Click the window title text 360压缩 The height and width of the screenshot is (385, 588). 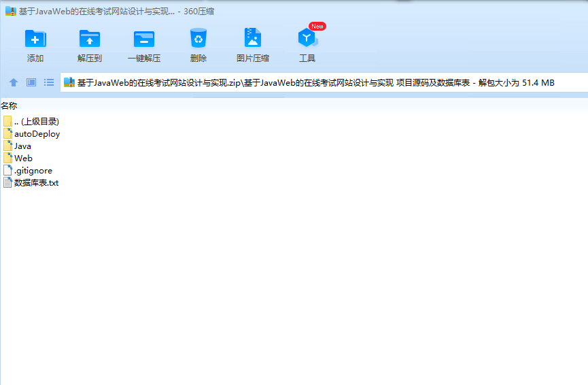pos(198,12)
